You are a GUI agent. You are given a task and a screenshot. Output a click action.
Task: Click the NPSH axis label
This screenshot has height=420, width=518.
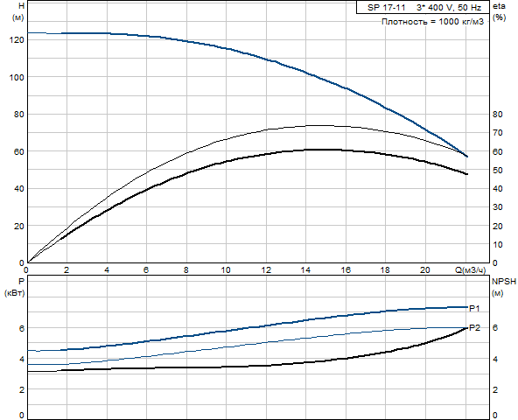coord(504,282)
